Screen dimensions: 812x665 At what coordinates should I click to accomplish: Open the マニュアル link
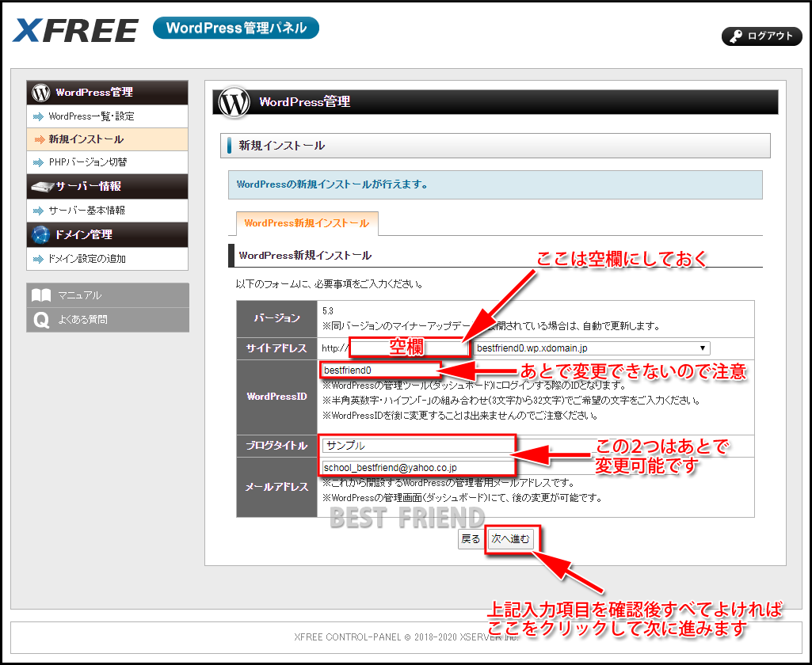click(108, 295)
